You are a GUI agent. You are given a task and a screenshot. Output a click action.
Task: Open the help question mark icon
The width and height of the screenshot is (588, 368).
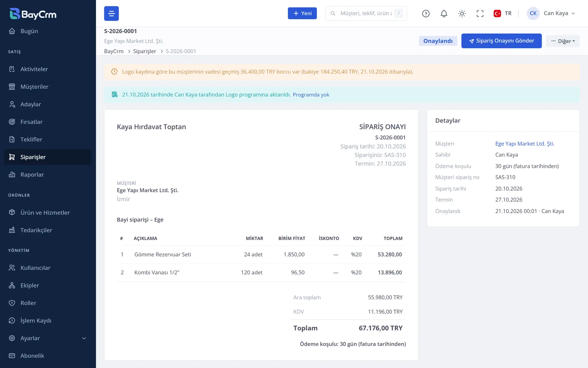[x=426, y=13]
